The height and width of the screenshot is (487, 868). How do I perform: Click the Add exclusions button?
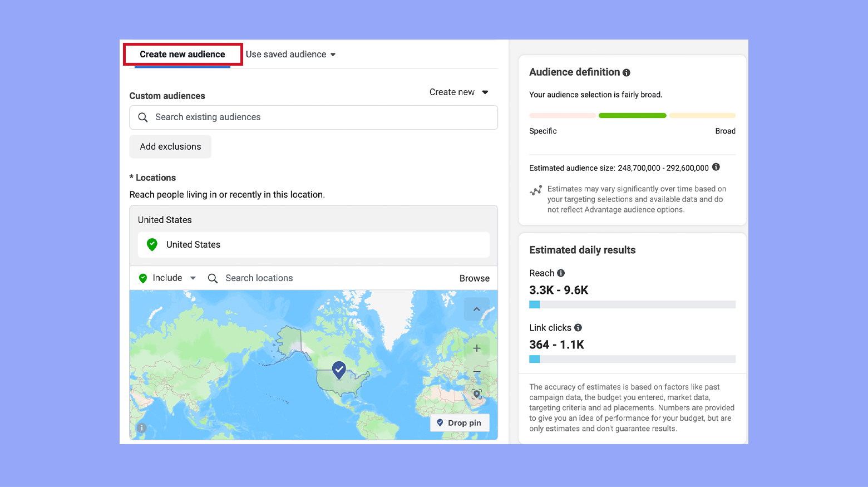click(170, 146)
